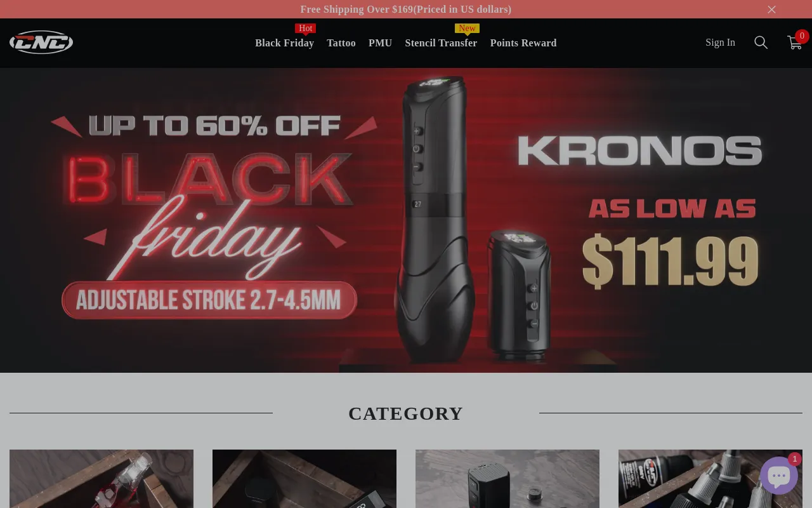The width and height of the screenshot is (812, 508).
Task: Open the search magnifier icon
Action: [x=761, y=43]
